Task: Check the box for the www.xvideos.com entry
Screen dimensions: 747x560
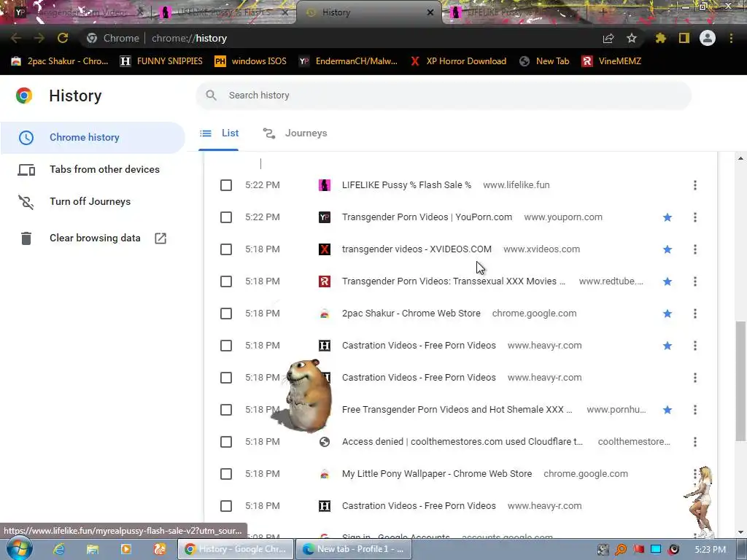Action: point(226,249)
